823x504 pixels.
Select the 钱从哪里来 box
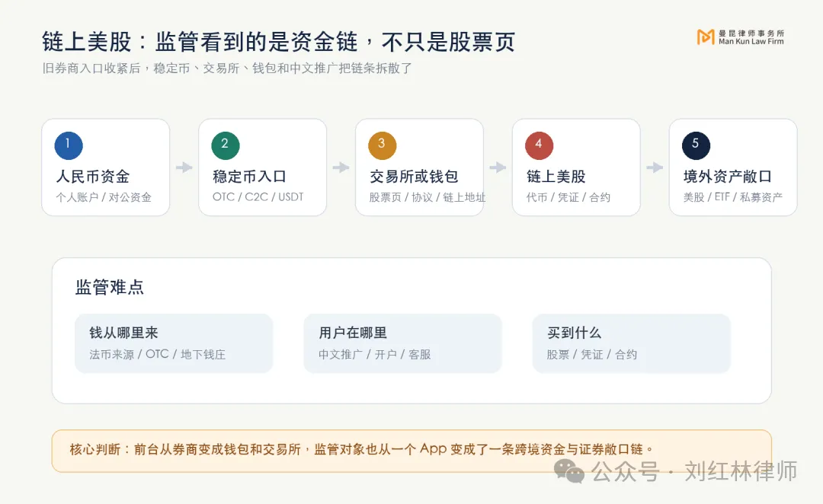tap(174, 343)
